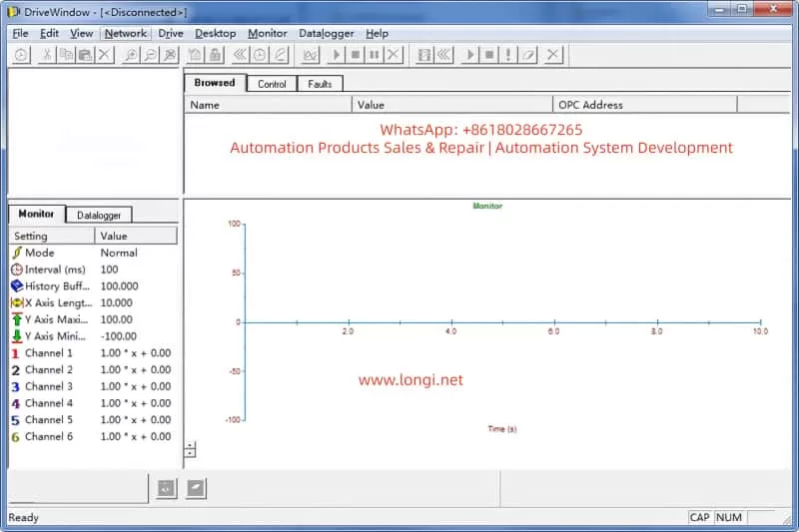Open the Network menu

[126, 34]
